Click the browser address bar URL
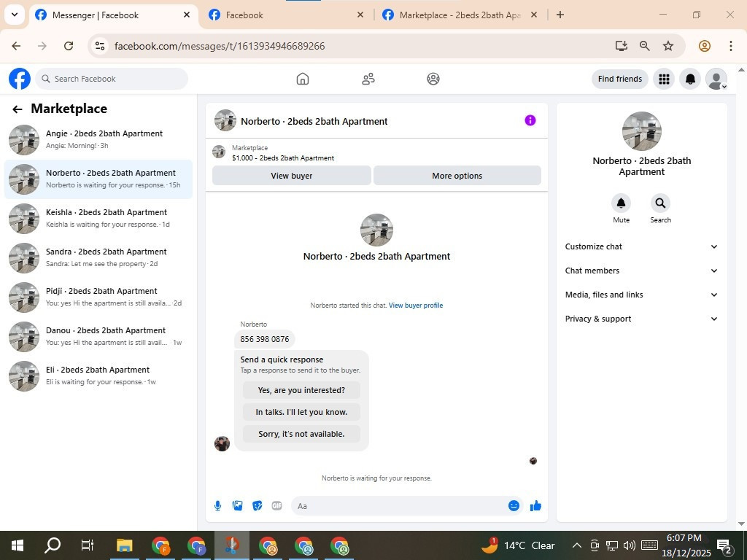This screenshot has height=560, width=747. [220, 46]
